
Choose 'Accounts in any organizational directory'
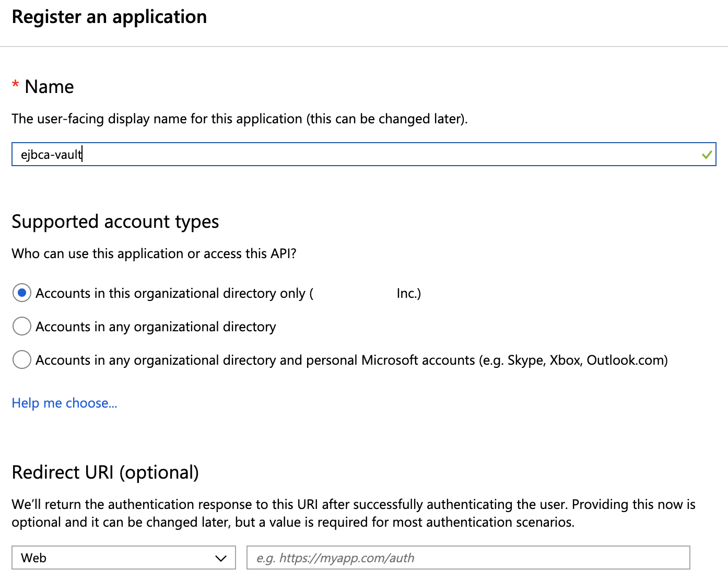pyautogui.click(x=21, y=326)
